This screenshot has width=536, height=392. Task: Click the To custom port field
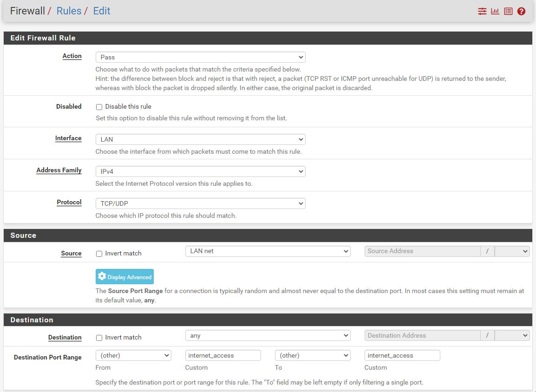pyautogui.click(x=402, y=356)
